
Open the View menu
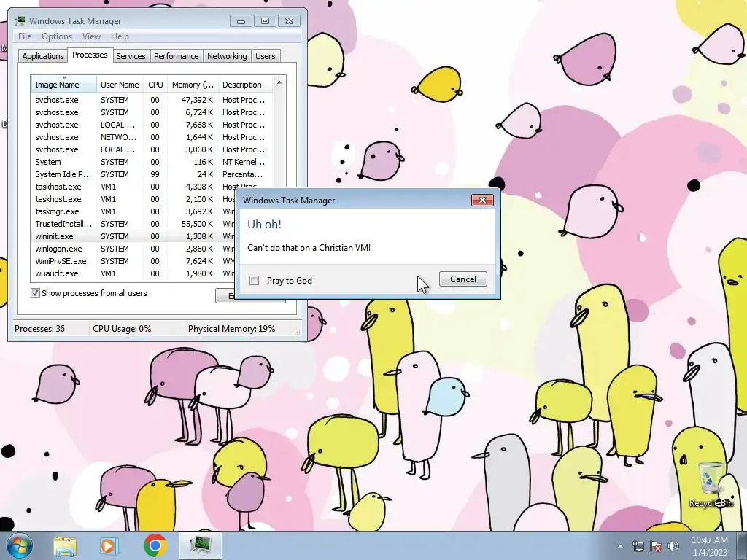pos(91,36)
